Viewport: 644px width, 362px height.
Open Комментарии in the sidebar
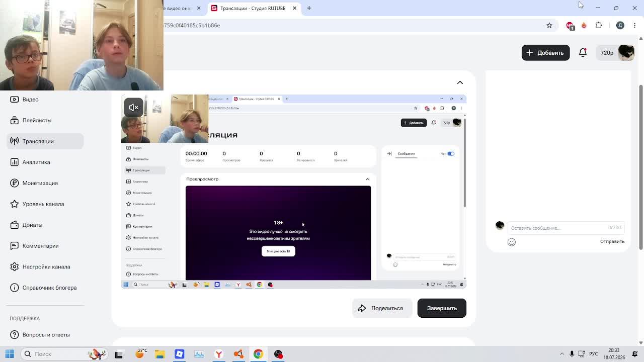coord(45,246)
